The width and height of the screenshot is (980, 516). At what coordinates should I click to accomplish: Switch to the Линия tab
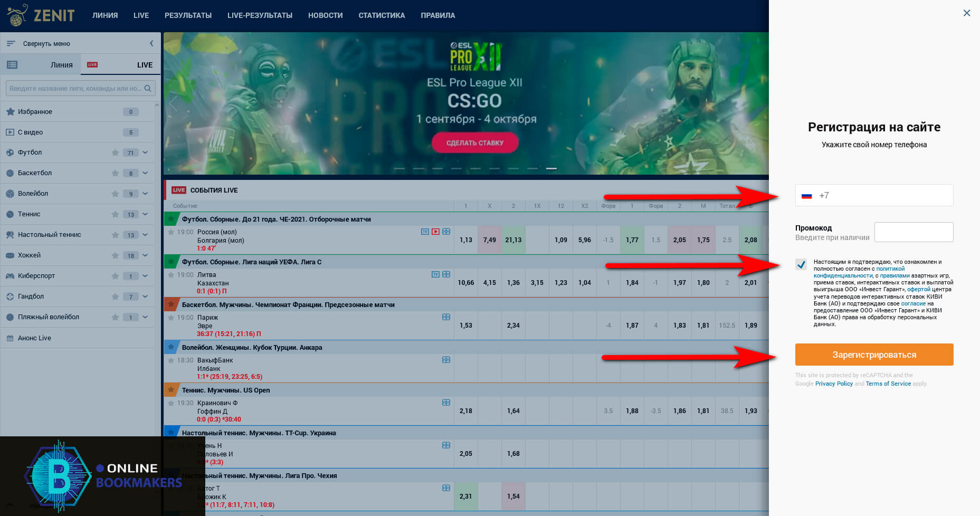[x=41, y=64]
